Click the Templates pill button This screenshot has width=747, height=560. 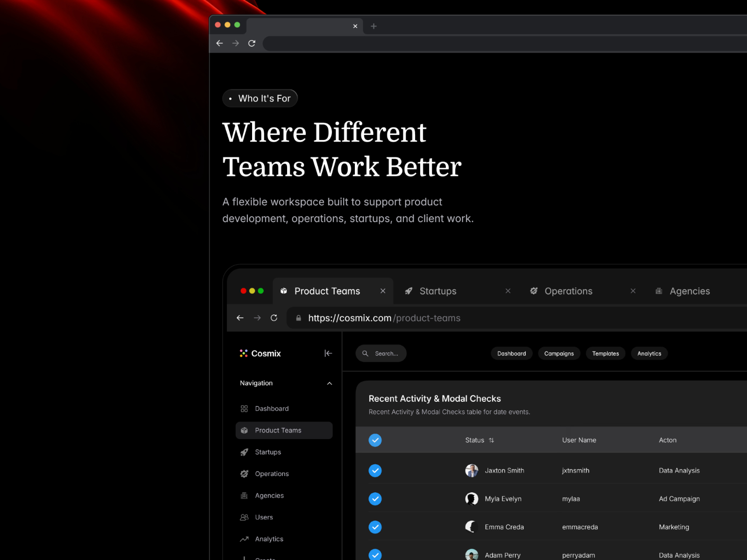606,354
